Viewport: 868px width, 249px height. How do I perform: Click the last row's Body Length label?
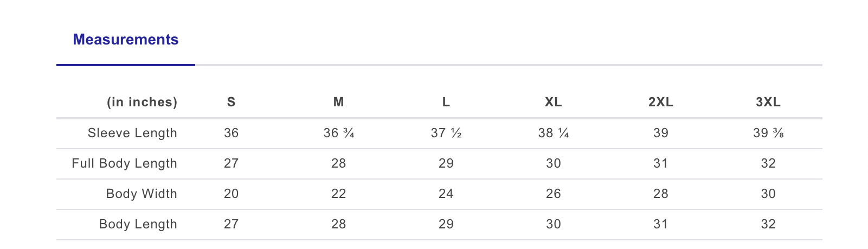click(138, 224)
